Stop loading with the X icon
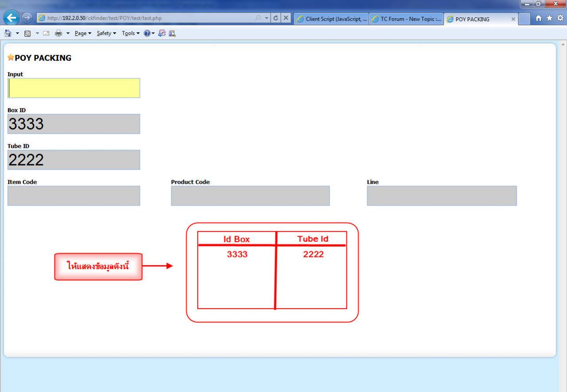This screenshot has width=567, height=392. tap(286, 18)
